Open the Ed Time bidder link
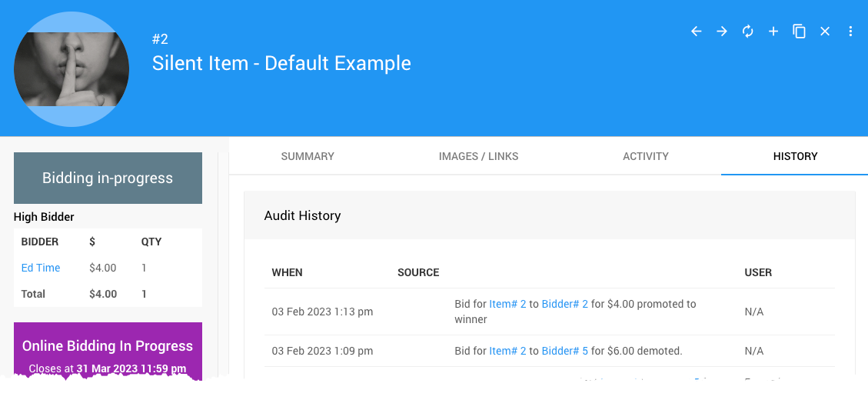 click(41, 268)
